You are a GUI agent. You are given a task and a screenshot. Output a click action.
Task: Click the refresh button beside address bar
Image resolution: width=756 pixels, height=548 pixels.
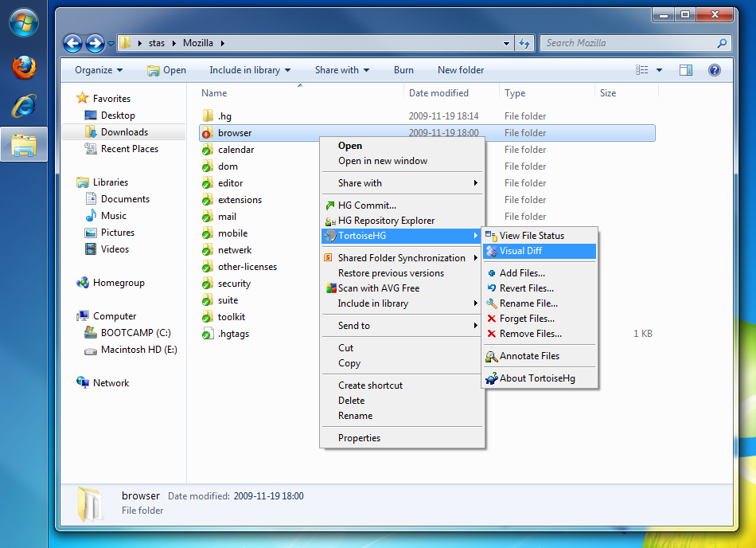pyautogui.click(x=524, y=43)
